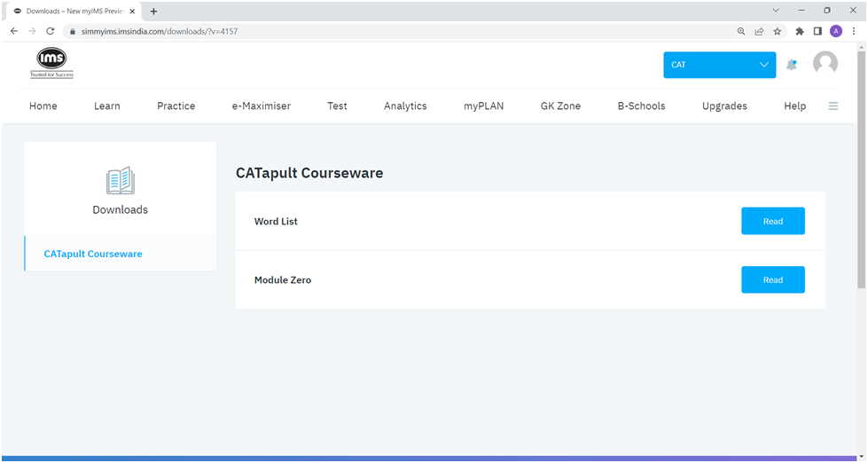Click the CATapult Courseware heading
The image size is (868, 463).
(x=309, y=173)
